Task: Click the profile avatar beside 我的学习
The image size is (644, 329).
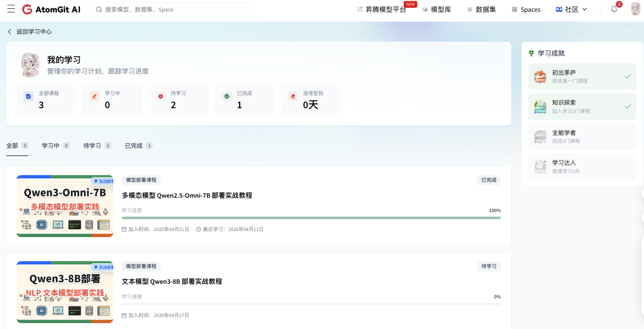Action: tap(30, 64)
